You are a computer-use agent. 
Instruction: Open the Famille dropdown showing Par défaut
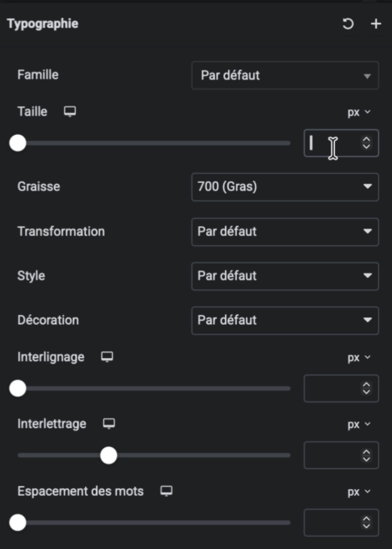coord(285,75)
